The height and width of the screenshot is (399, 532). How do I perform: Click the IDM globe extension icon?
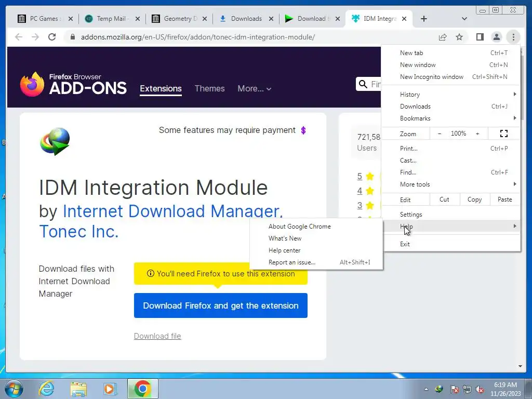coord(55,141)
